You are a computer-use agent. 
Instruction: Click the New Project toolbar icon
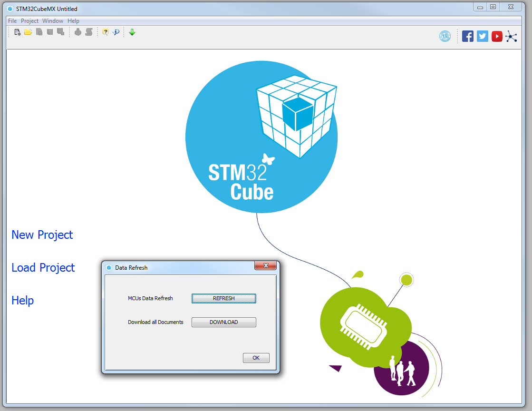[17, 32]
